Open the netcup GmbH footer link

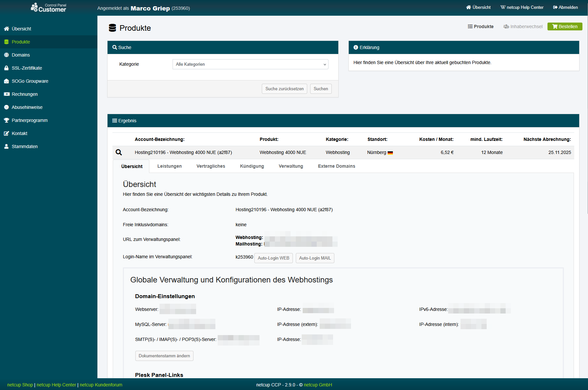coord(318,385)
